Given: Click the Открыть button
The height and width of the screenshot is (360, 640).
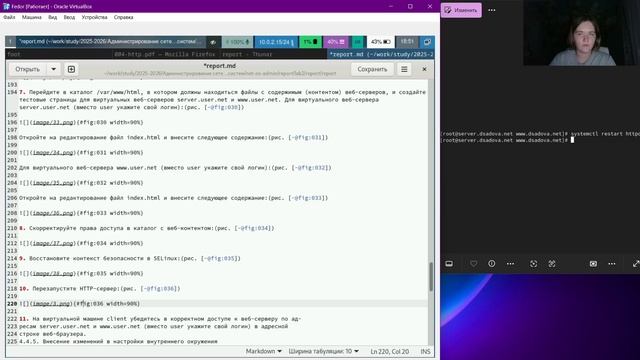Looking at the screenshot, I should pos(27,69).
